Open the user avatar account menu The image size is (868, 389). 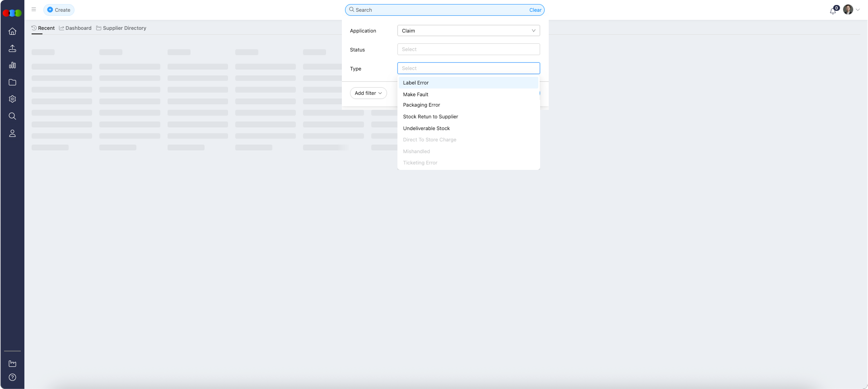tap(848, 10)
